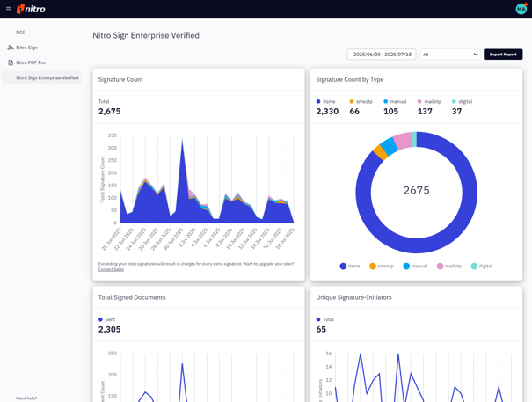Screen dimensions: 532x402
Task: Click the Nitro Sign sidebar icon
Action: [x=11, y=48]
